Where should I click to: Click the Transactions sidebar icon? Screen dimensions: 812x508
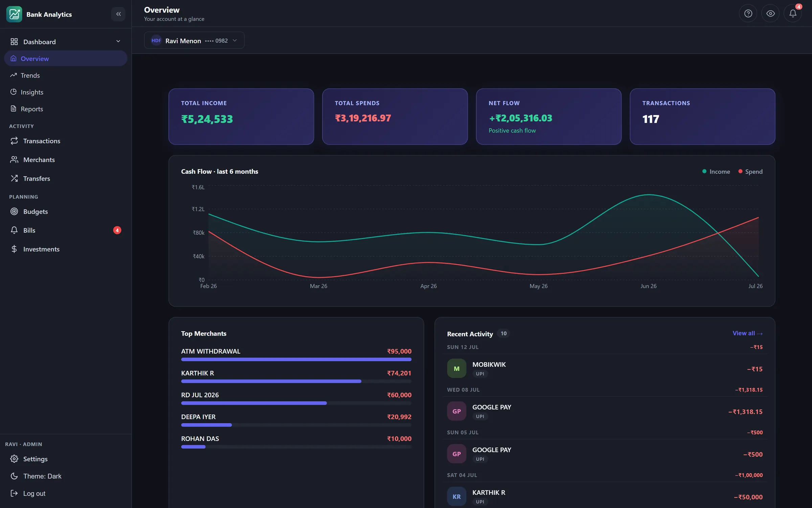pos(14,141)
